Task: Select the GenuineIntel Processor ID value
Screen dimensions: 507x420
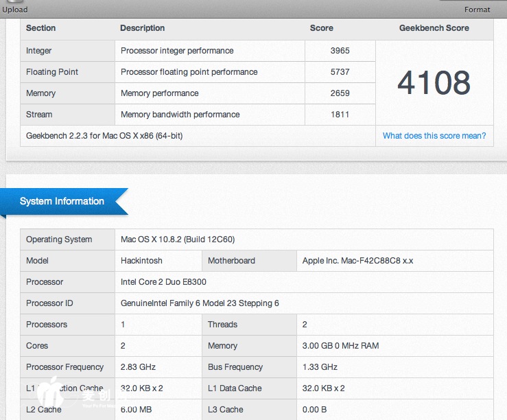Action: (200, 303)
